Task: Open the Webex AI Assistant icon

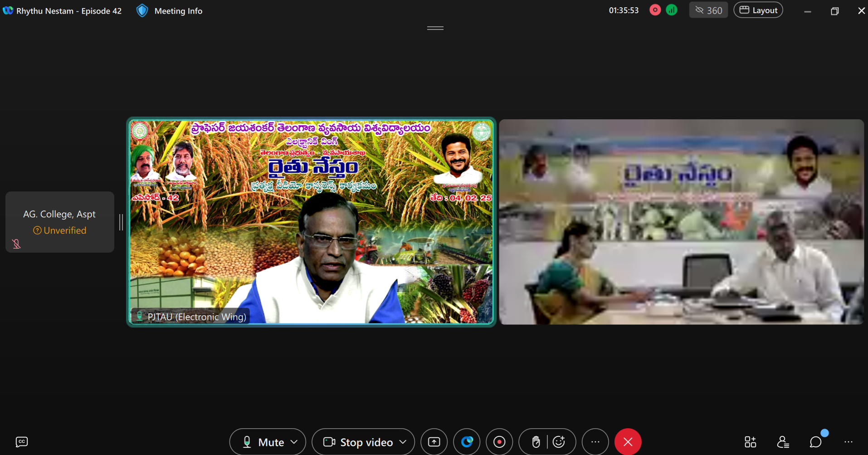Action: click(x=467, y=442)
